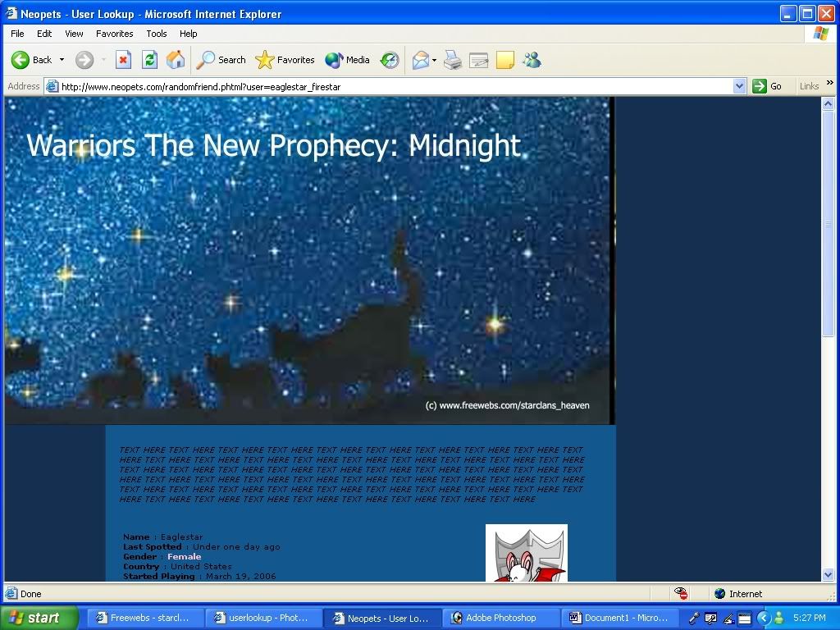Click the Internet Explorer title bar icon
Screen dimensions: 840x630
coord(11,13)
